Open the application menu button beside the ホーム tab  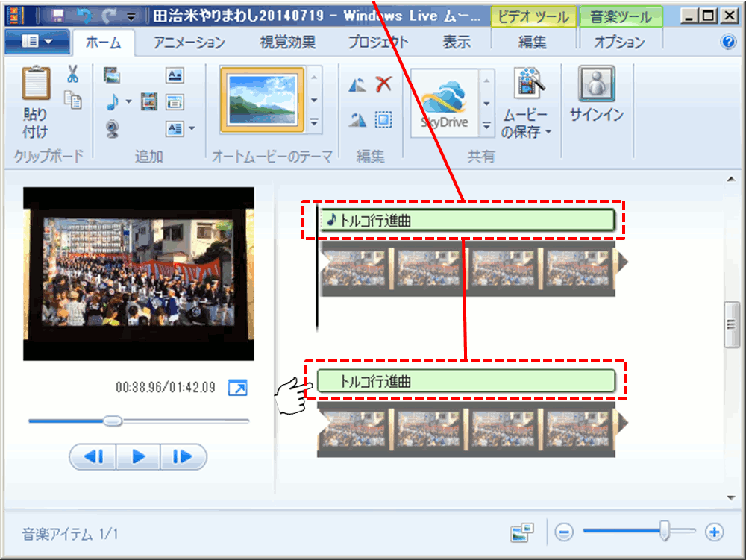click(x=37, y=43)
